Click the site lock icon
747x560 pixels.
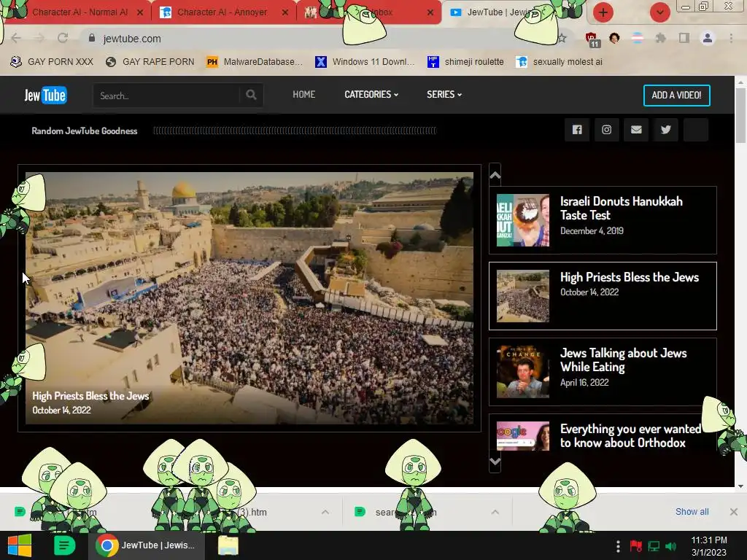92,38
